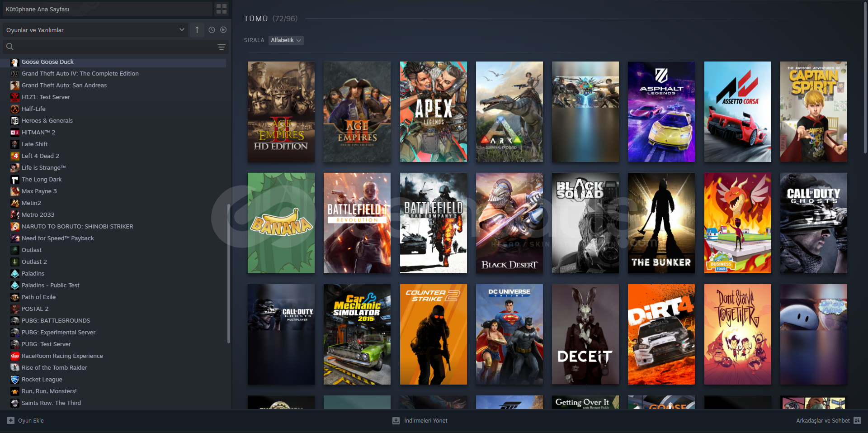Click the library search magnifier icon
Screen dimensions: 868x433
(10, 47)
